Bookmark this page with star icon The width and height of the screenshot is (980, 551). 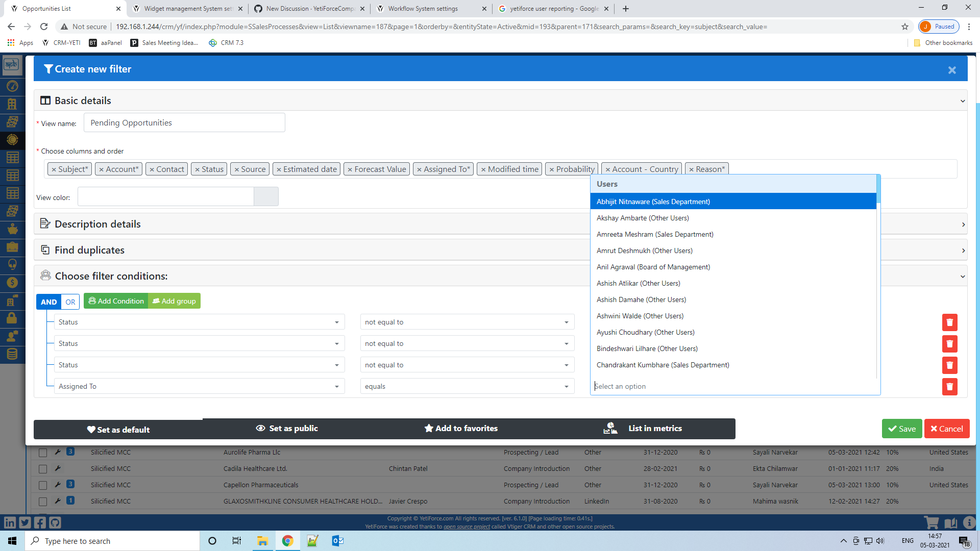(x=905, y=27)
